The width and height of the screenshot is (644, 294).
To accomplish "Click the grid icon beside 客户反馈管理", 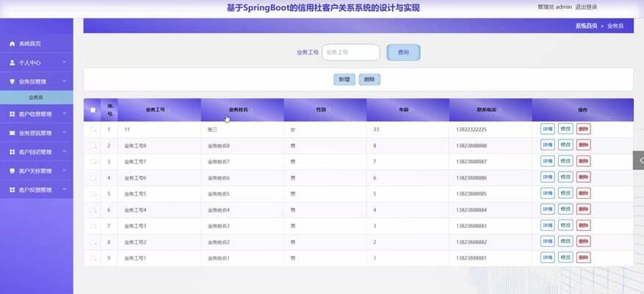I will (12, 190).
